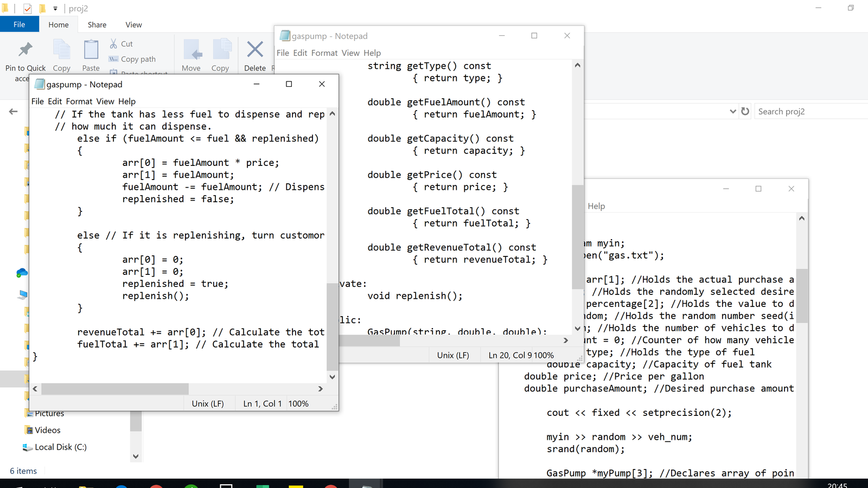
Task: Select Videos folder in navigation pane
Action: click(48, 430)
